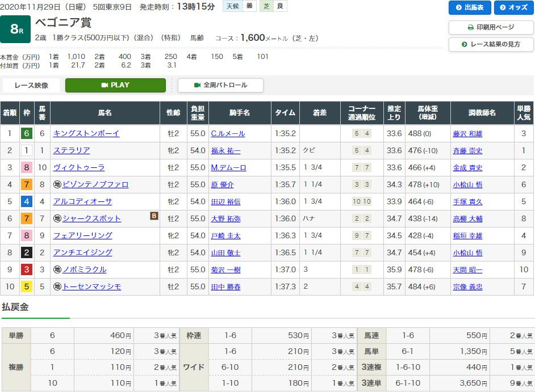Click the 地 mark icon beside ビゾンテノブファロ
Screen dimensions: 535x392
[57, 184]
